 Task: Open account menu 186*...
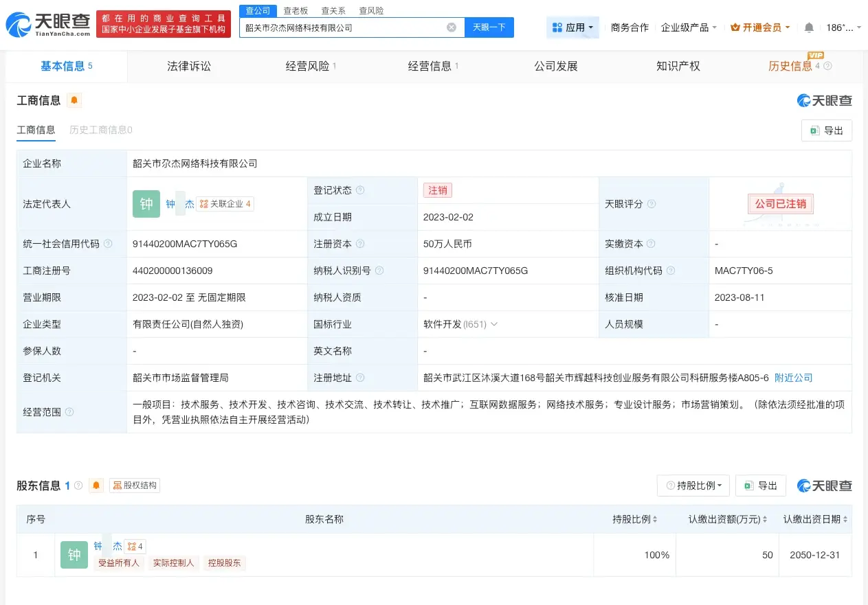pos(843,27)
